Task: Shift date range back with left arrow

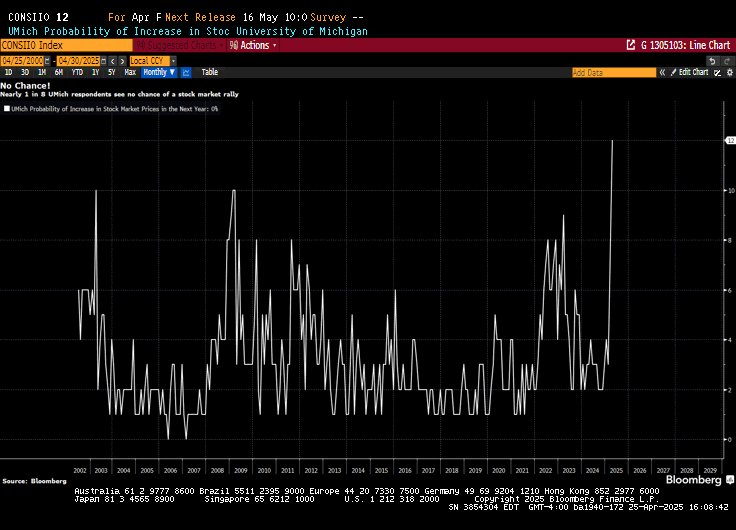Action: tap(112, 60)
